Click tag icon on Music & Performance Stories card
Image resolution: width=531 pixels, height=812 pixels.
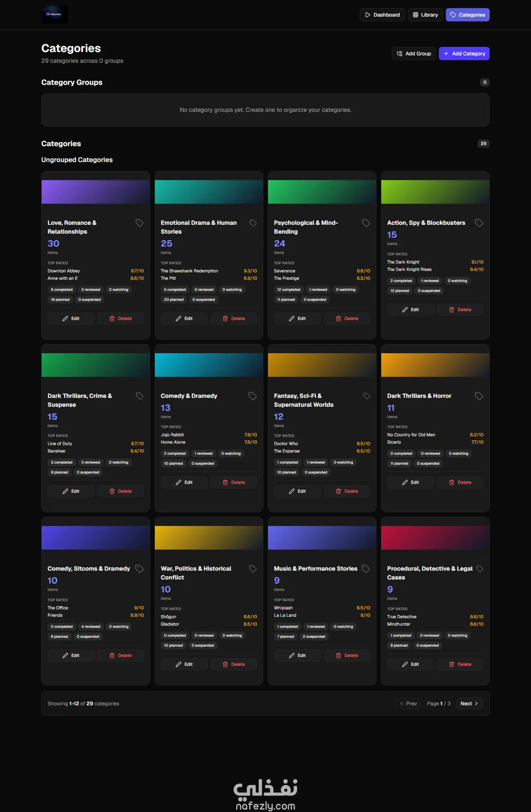click(366, 569)
